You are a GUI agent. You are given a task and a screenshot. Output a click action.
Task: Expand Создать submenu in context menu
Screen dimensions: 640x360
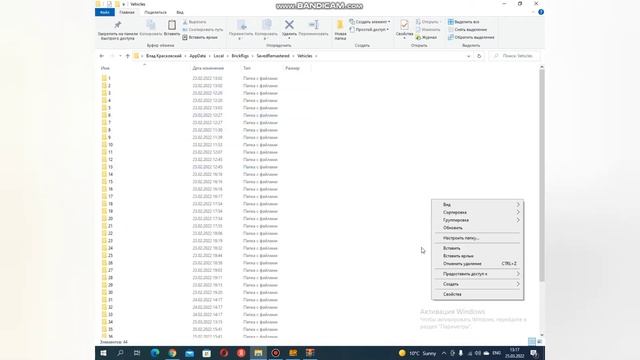pos(478,284)
